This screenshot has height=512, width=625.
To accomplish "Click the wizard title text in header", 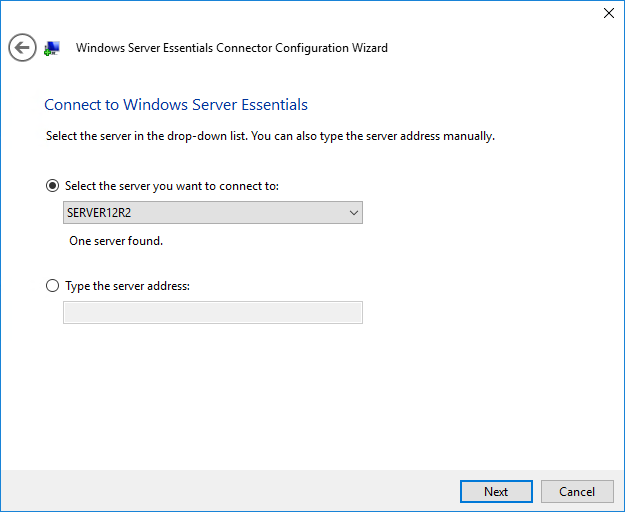I will (x=231, y=48).
